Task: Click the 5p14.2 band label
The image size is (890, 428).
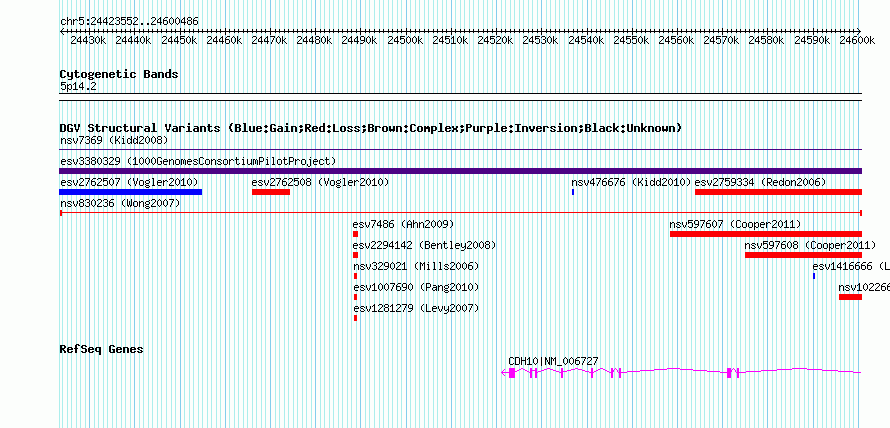Action: pyautogui.click(x=78, y=86)
